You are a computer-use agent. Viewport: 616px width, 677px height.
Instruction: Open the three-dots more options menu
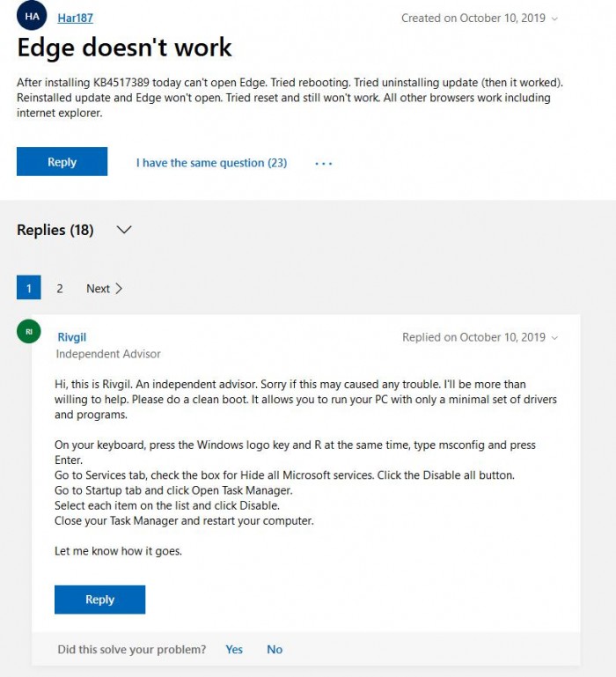pos(323,163)
